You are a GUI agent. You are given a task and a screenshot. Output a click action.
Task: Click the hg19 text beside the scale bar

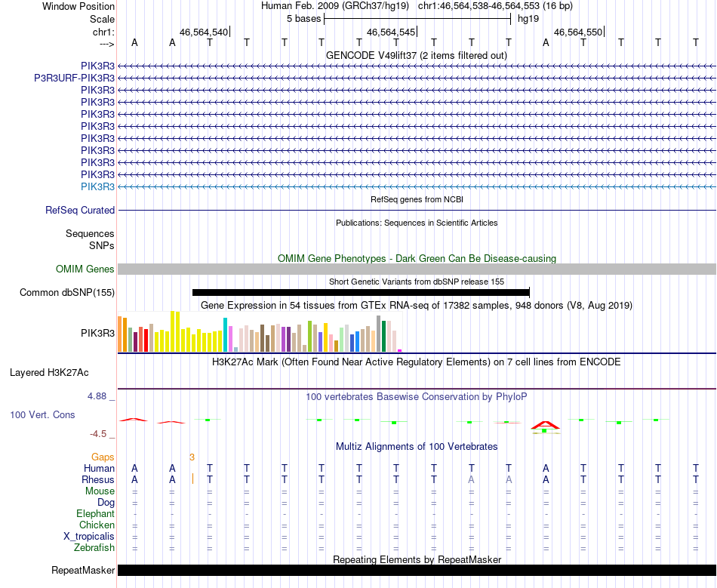click(x=528, y=19)
